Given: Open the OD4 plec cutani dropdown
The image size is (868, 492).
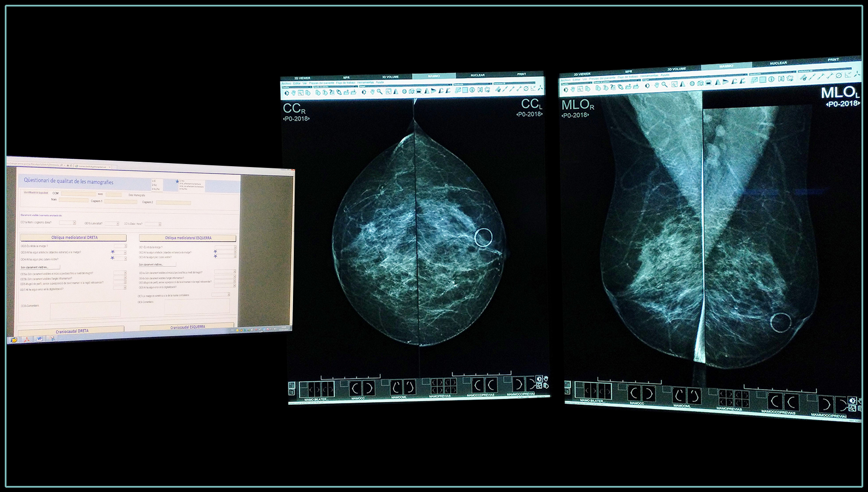Looking at the screenshot, I should (120, 259).
